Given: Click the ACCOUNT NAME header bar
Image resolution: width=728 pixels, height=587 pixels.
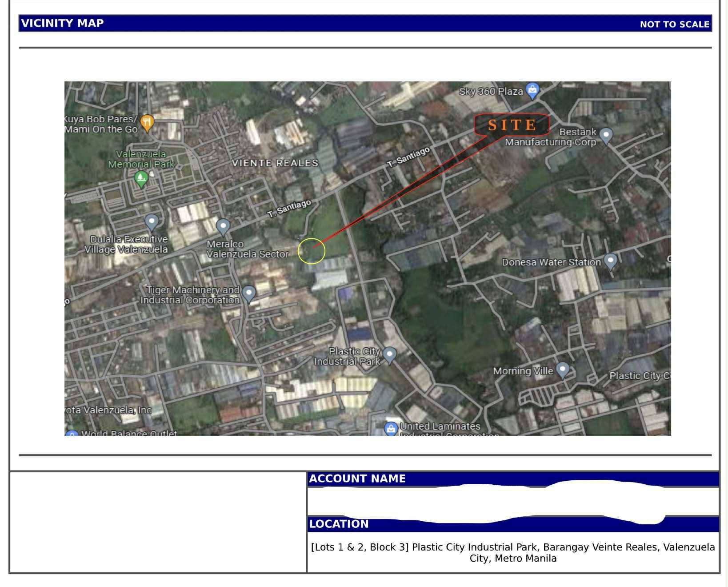Looking at the screenshot, I should (x=357, y=478).
